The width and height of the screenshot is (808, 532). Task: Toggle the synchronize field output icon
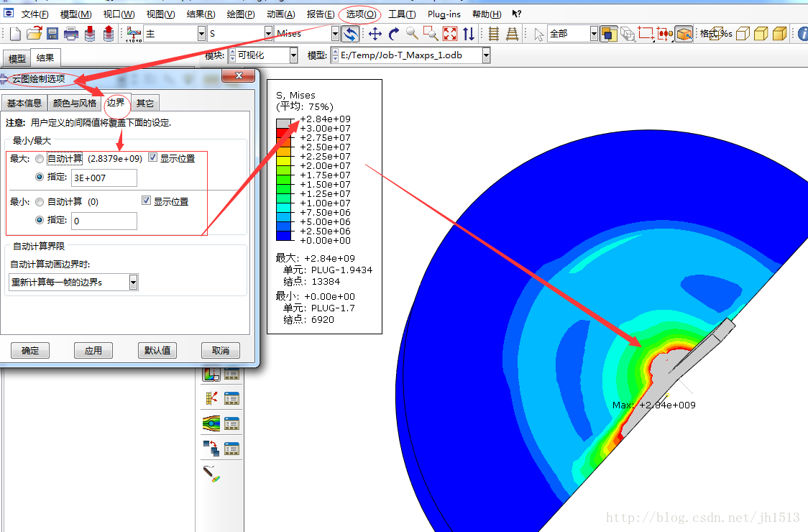(x=350, y=34)
